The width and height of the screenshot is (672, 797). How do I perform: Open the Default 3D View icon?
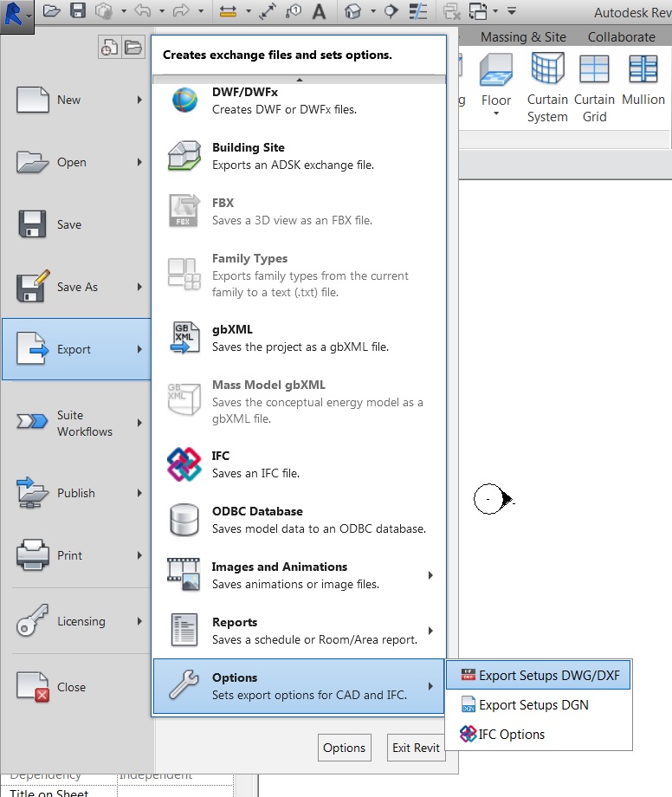click(353, 11)
